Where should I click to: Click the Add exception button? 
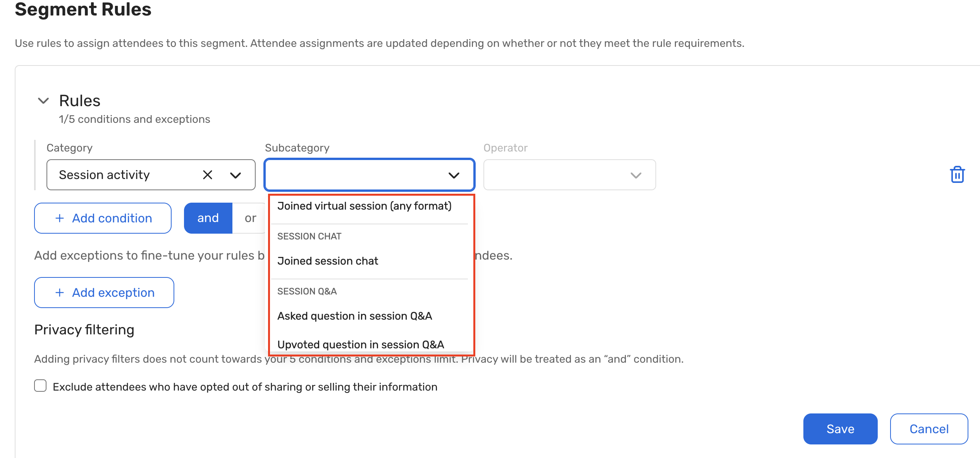[x=104, y=293]
